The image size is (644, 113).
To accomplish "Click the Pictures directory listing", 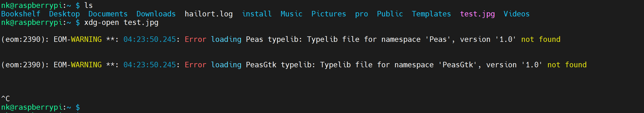I will click(x=329, y=14).
